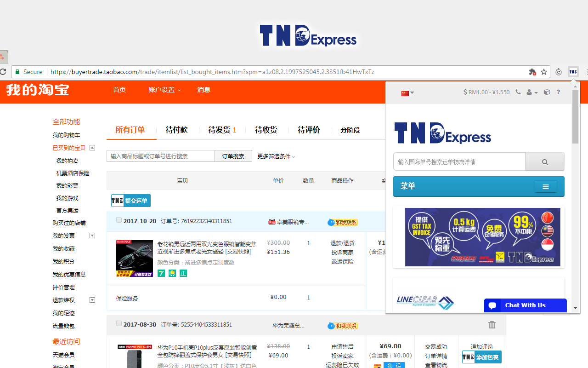The image size is (588, 368).
Task: Bookmark this page with the star icon
Action: pyautogui.click(x=544, y=72)
